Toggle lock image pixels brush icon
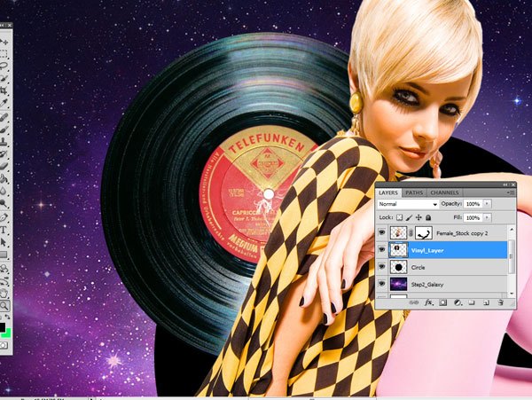The width and height of the screenshot is (532, 400). coord(409,217)
